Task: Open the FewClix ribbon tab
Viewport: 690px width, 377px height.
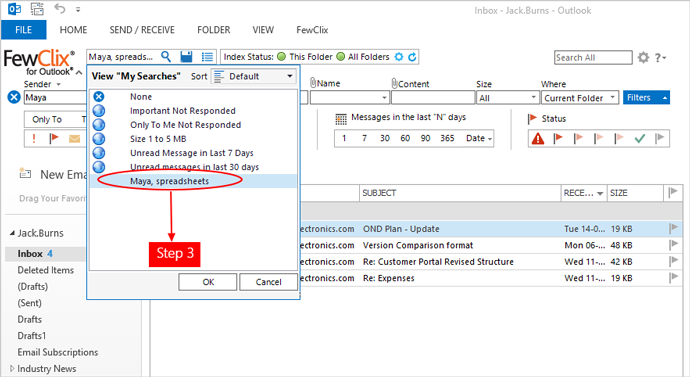Action: click(x=312, y=30)
